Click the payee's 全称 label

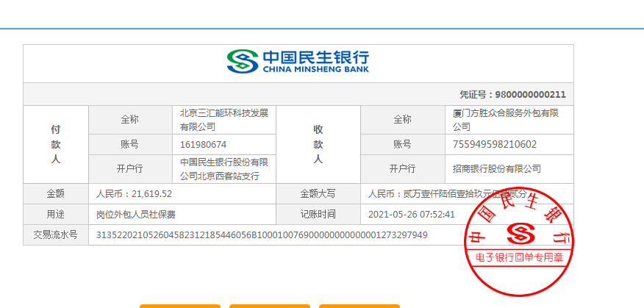point(403,120)
